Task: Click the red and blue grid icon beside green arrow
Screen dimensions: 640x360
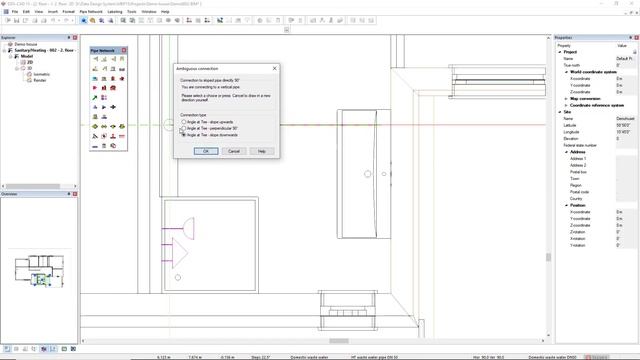Action: pos(104,98)
